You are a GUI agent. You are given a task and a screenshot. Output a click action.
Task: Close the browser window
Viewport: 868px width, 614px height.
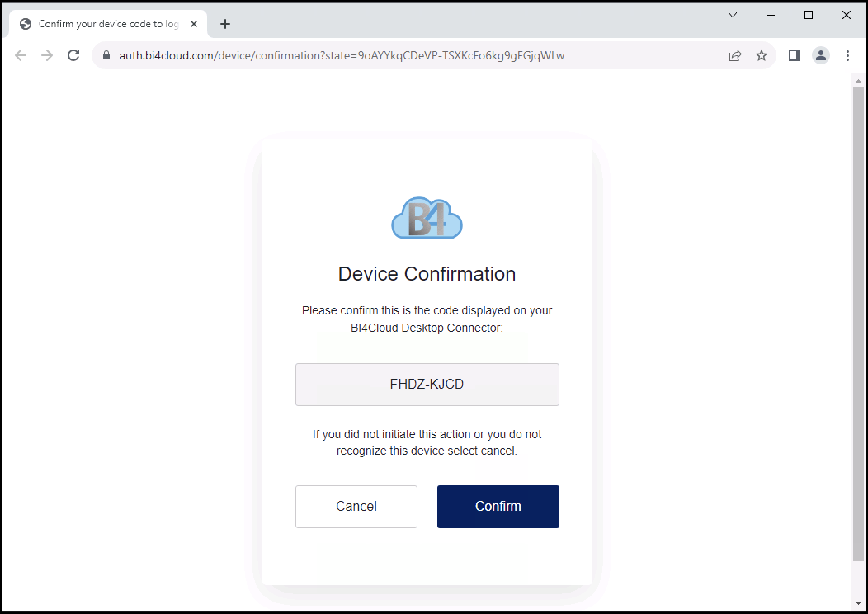pyautogui.click(x=846, y=15)
